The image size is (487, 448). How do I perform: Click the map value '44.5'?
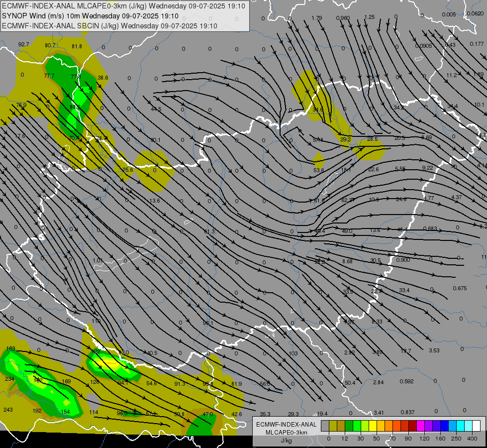pos(156,109)
